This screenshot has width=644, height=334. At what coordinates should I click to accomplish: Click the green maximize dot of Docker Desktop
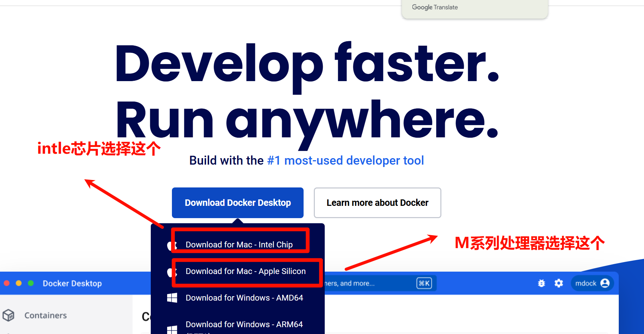coord(31,283)
